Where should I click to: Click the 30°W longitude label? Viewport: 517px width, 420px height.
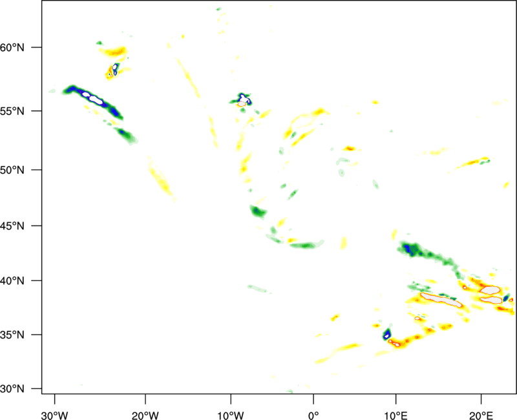point(55,415)
